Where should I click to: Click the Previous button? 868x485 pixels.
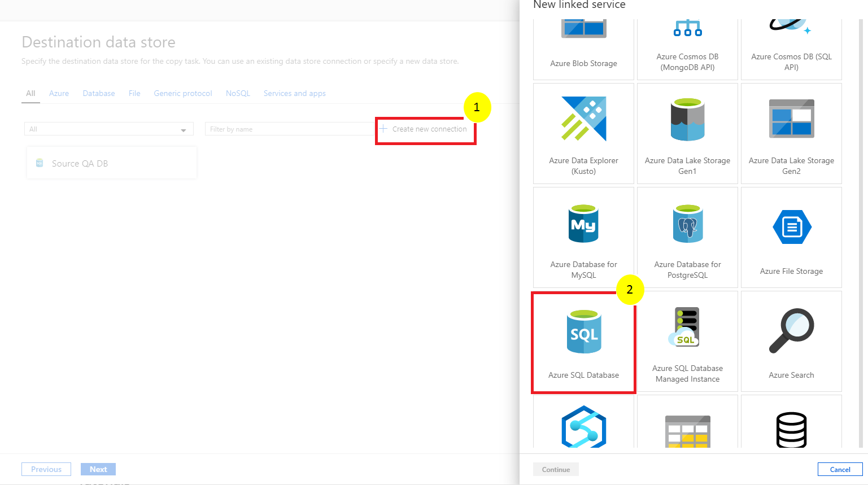[x=46, y=469]
